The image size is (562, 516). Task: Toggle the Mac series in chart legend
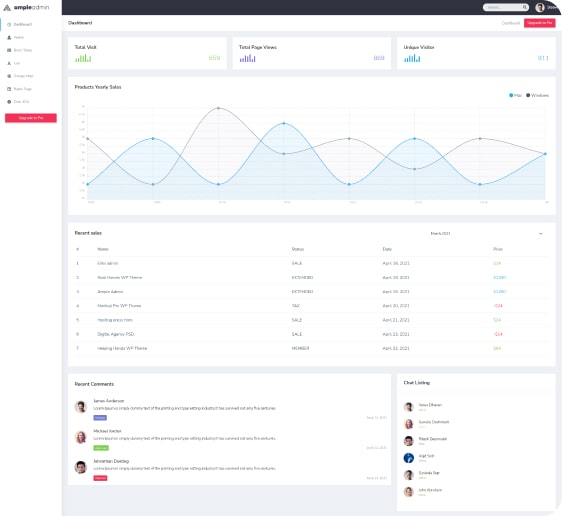point(515,95)
